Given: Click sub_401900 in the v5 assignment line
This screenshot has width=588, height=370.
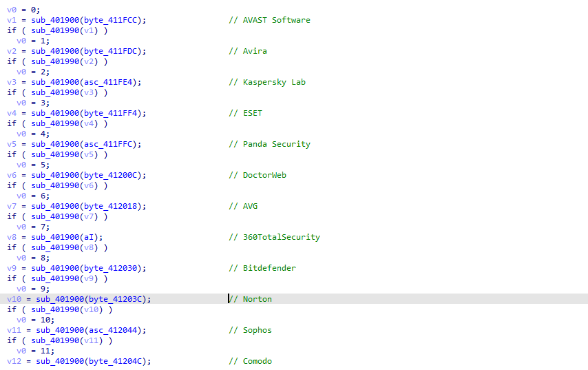Looking at the screenshot, I should click(x=55, y=144).
